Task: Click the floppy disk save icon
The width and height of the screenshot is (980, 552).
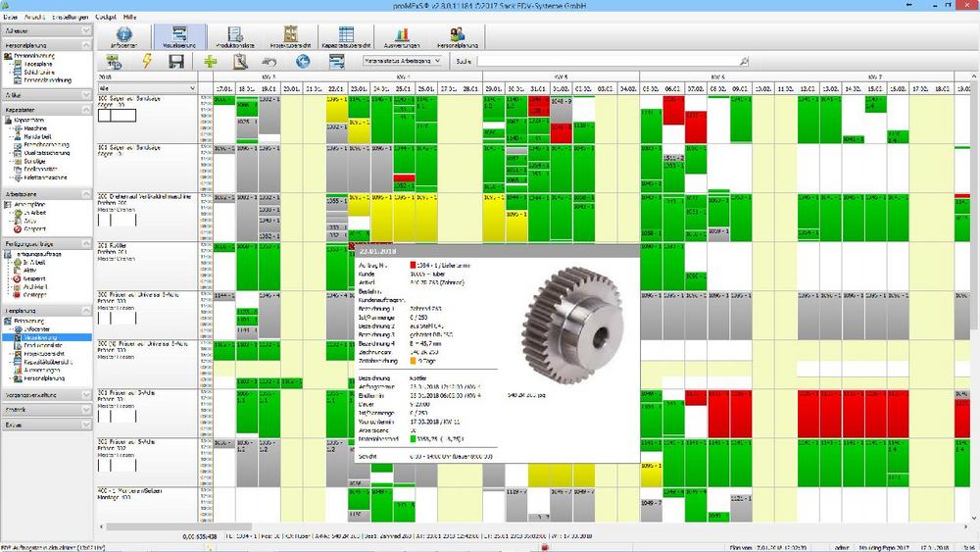Action: tap(176, 61)
